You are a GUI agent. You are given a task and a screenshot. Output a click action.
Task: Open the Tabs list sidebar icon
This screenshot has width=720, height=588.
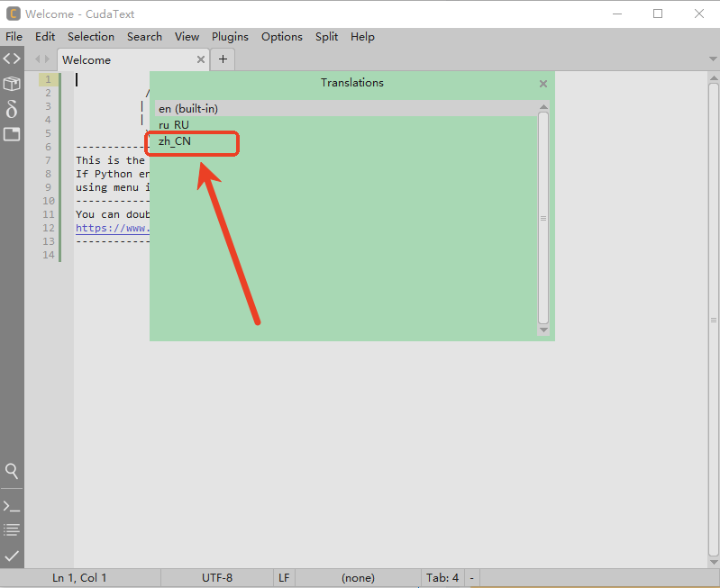tap(12, 134)
